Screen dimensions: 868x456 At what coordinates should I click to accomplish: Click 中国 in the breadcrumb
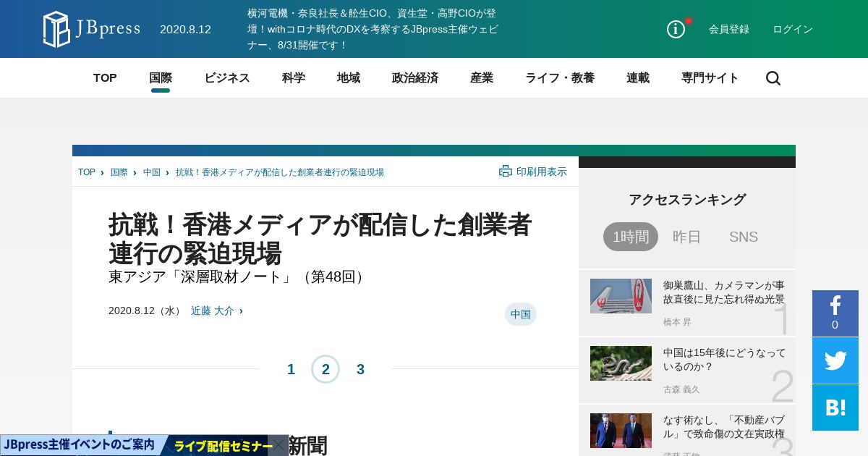pyautogui.click(x=152, y=172)
